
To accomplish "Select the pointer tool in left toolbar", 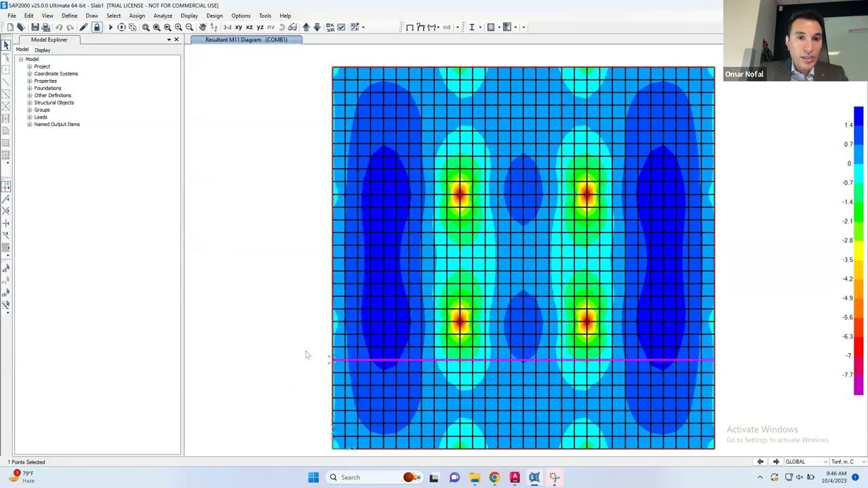I will [6, 45].
